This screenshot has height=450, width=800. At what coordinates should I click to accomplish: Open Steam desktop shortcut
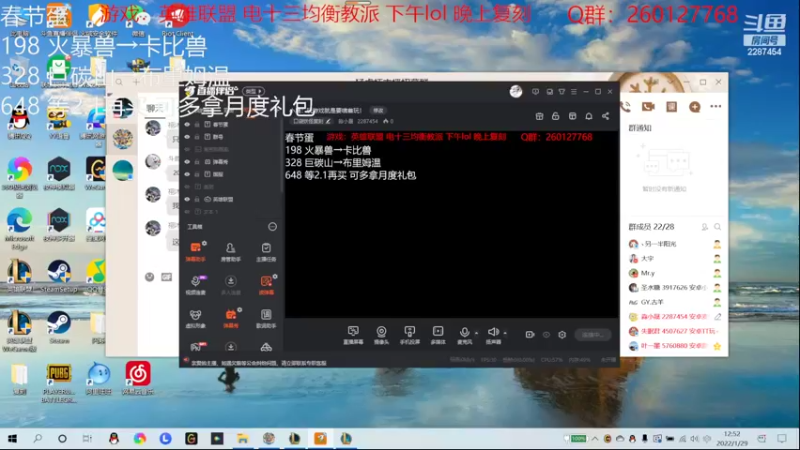(59, 327)
